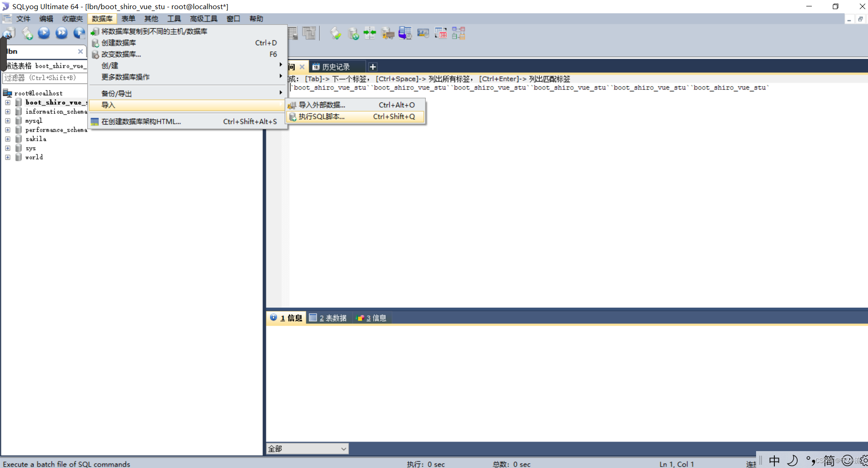Open the 创/建 submenu

(188, 66)
